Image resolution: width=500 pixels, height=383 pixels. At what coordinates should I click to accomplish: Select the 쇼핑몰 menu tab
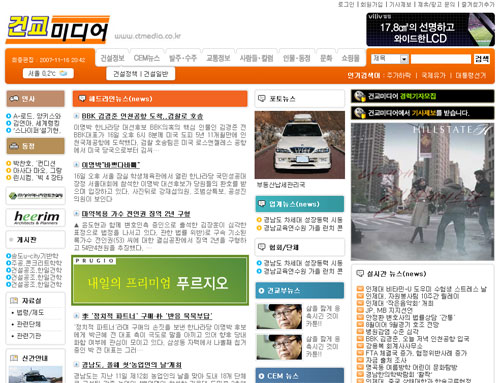click(x=350, y=58)
